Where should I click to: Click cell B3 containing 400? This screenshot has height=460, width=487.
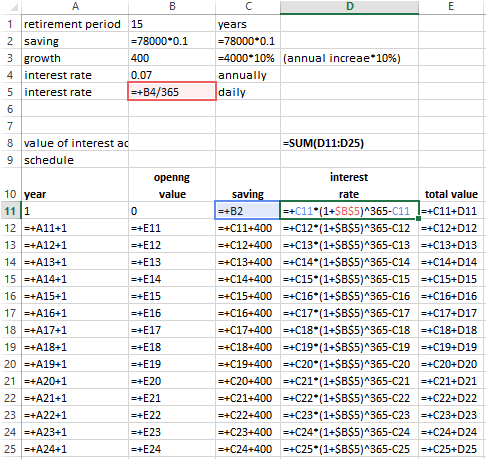(172, 58)
